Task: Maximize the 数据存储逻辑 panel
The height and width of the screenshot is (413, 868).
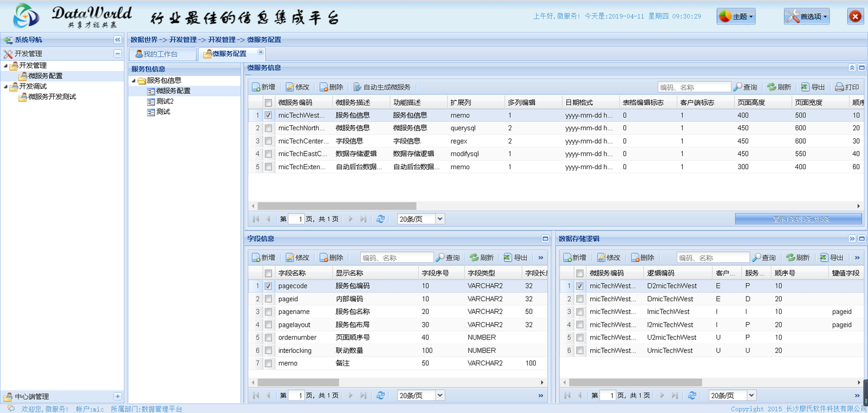Action: coord(862,239)
